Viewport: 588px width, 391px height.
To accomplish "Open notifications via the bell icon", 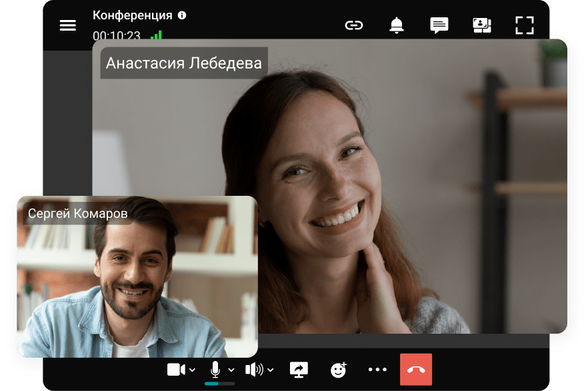I will [x=397, y=25].
